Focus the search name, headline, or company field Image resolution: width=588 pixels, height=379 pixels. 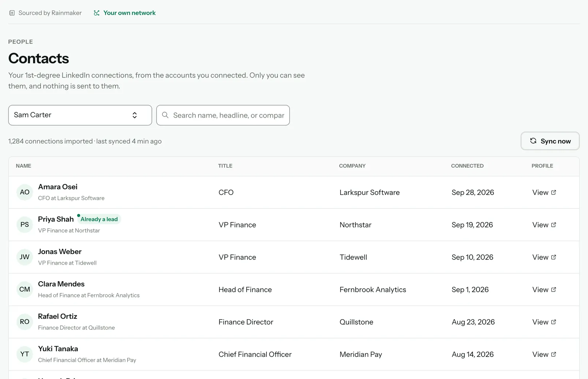223,115
